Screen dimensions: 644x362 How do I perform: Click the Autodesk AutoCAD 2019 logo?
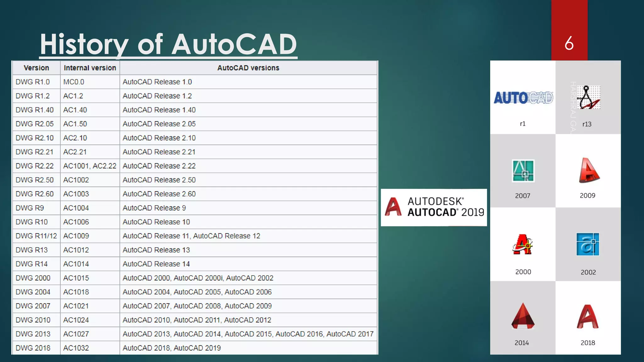[434, 207]
